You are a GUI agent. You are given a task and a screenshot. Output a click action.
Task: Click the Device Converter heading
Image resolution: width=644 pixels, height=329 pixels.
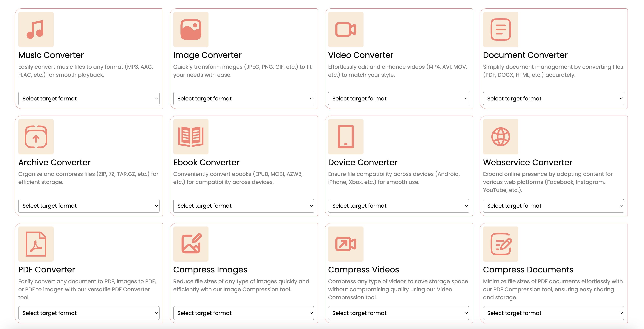[363, 162]
